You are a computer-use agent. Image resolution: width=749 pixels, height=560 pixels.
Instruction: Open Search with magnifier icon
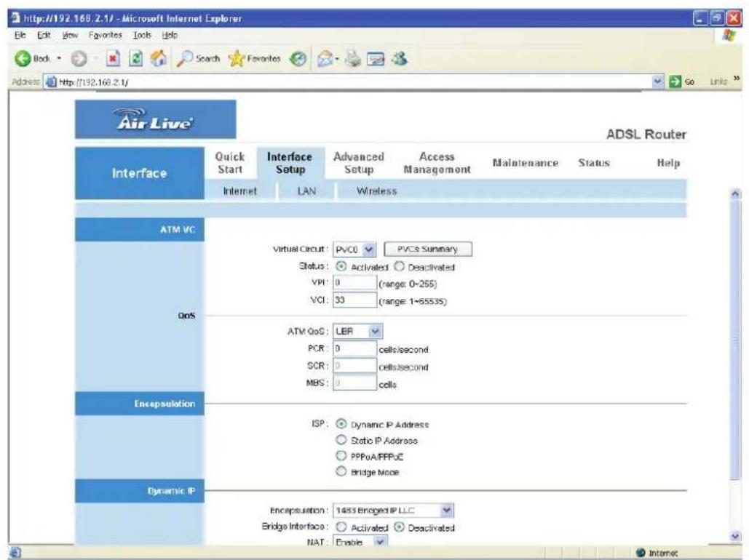[198, 59]
